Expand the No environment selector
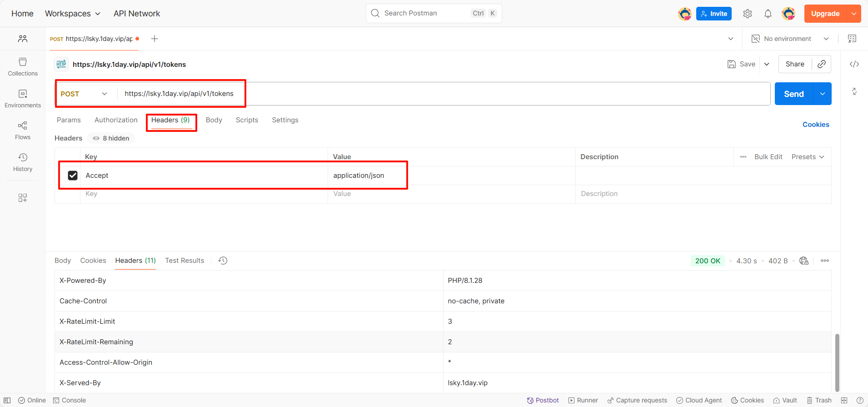868x407 pixels. (x=790, y=39)
